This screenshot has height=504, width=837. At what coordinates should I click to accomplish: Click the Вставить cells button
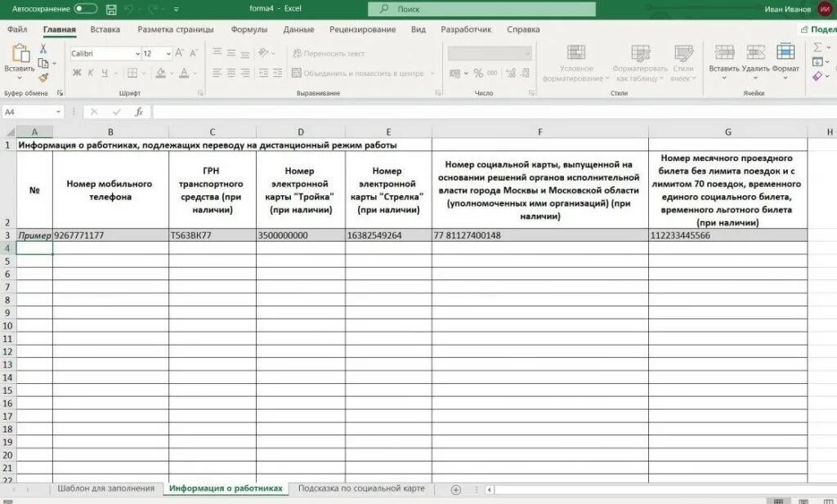724,62
